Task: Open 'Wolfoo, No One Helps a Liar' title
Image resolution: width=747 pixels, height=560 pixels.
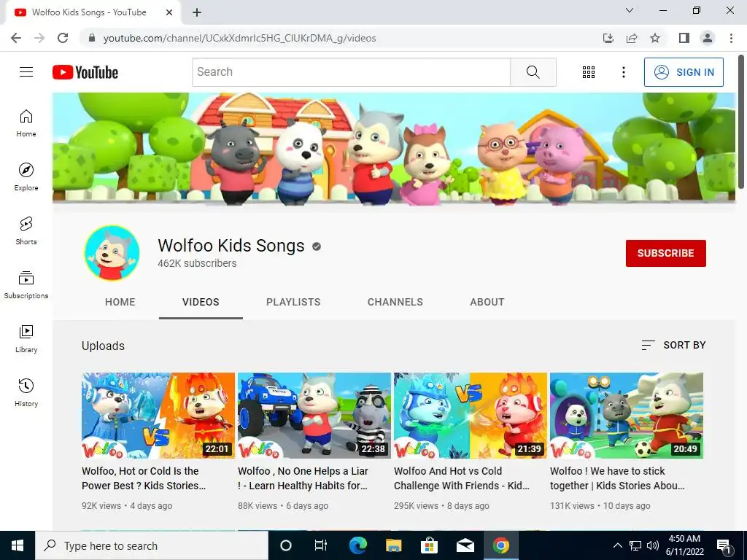Action: click(x=303, y=478)
